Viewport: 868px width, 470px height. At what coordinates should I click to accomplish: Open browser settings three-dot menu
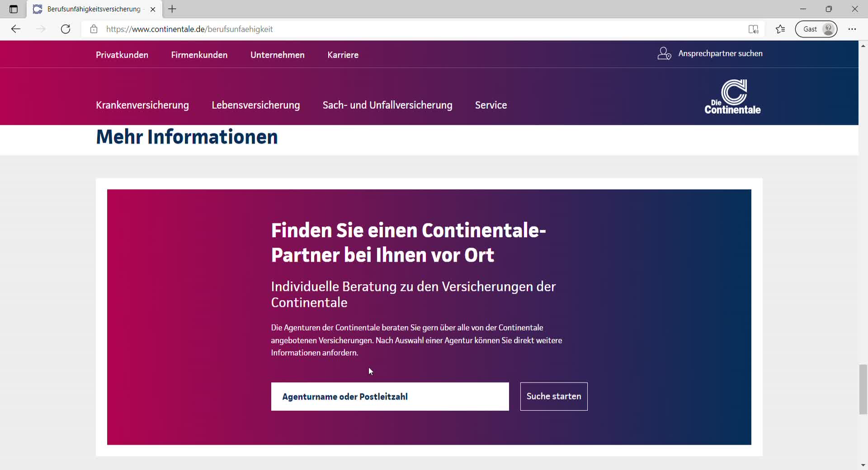coord(852,29)
